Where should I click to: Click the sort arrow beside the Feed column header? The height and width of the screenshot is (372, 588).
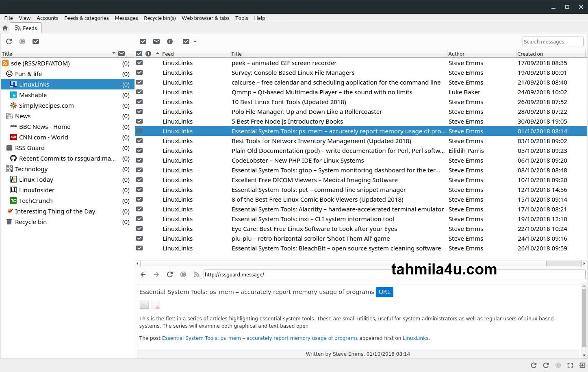(x=158, y=53)
